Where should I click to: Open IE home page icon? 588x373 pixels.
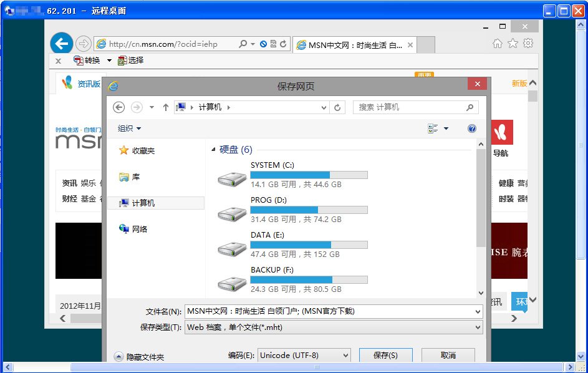click(497, 44)
